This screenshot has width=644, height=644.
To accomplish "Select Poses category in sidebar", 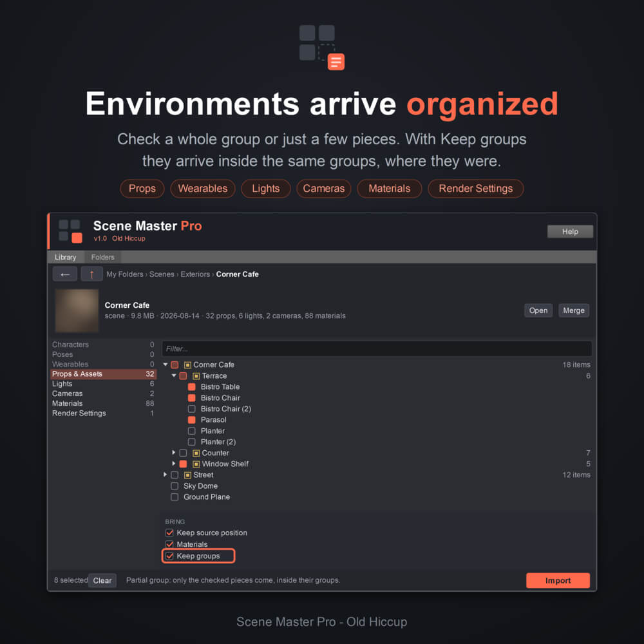I will click(103, 354).
